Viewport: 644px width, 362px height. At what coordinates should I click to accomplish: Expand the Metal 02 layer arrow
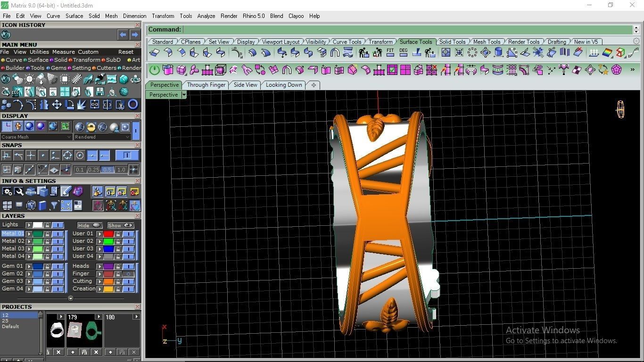coord(29,241)
